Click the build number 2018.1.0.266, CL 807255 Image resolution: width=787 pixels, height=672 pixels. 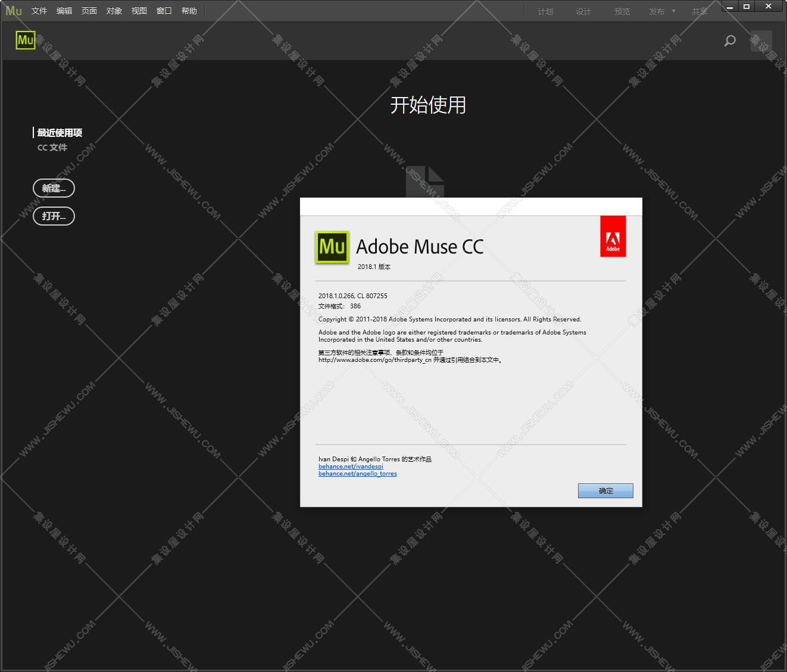[x=352, y=296]
